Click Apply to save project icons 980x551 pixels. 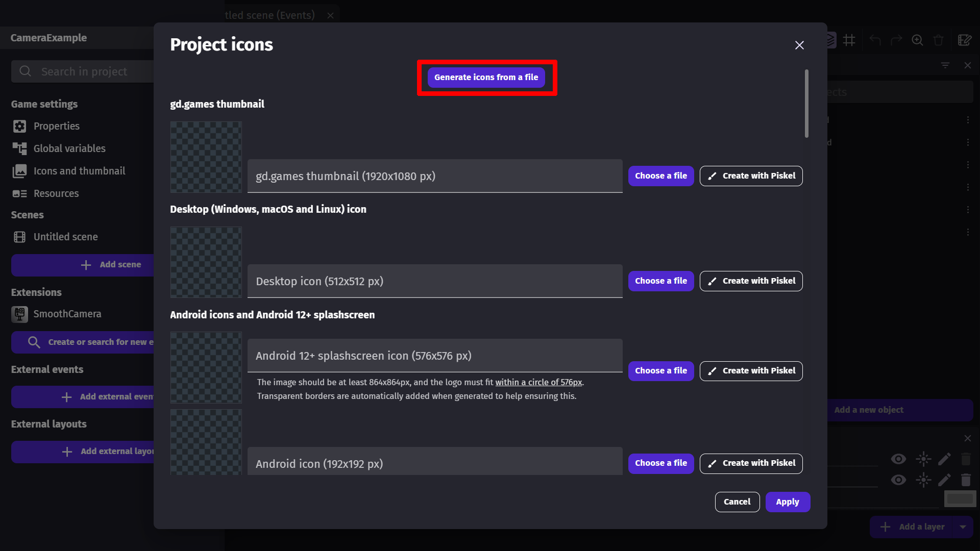(x=788, y=502)
